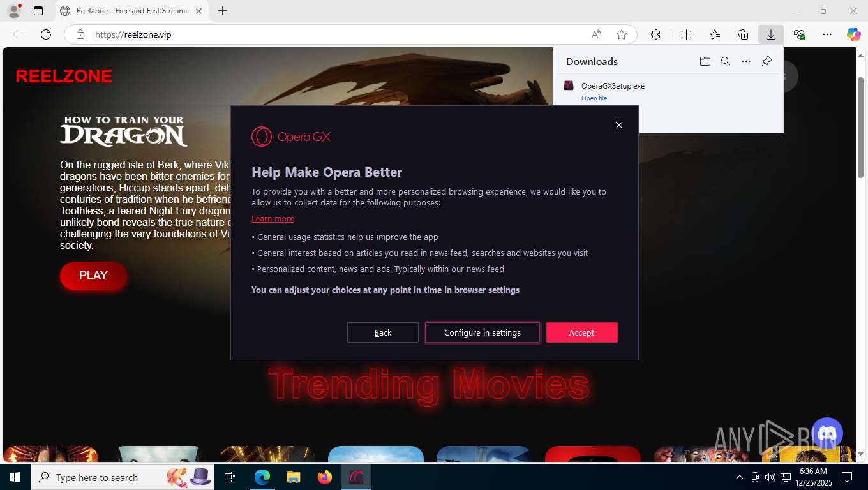Open the Favorites list icon
Viewport: 868px width, 490px height.
(x=715, y=34)
